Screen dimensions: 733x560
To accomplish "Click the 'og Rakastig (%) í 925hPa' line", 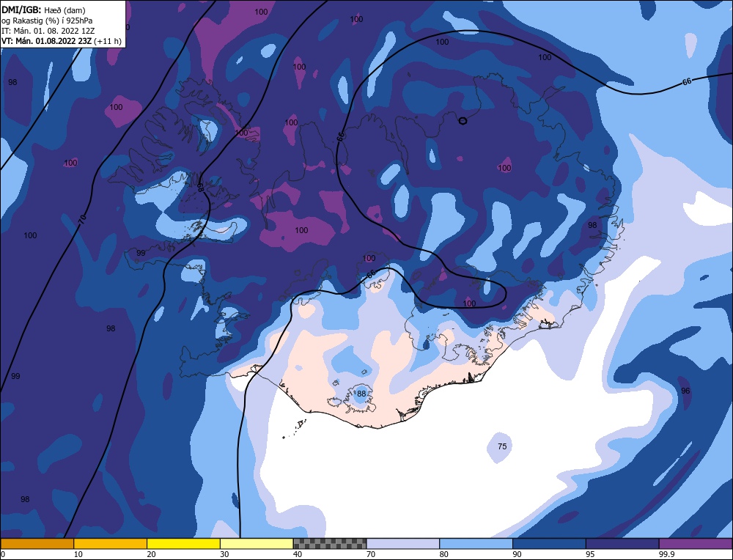I will (47, 21).
